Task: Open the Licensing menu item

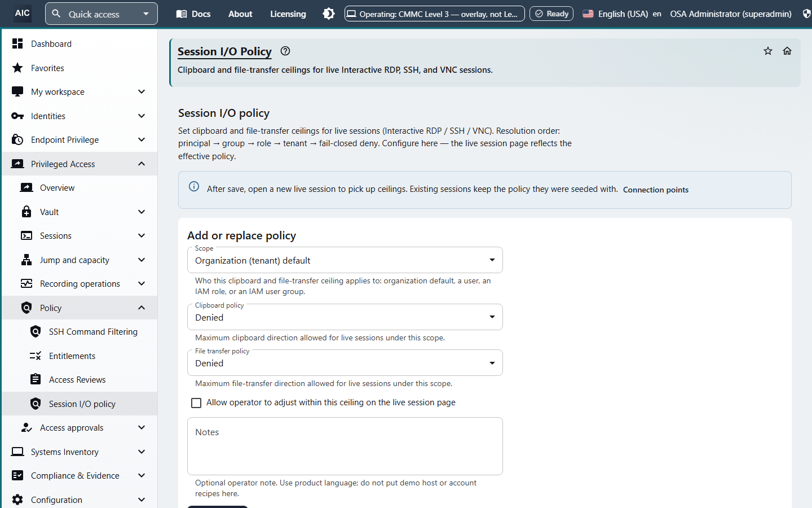Action: (x=288, y=14)
